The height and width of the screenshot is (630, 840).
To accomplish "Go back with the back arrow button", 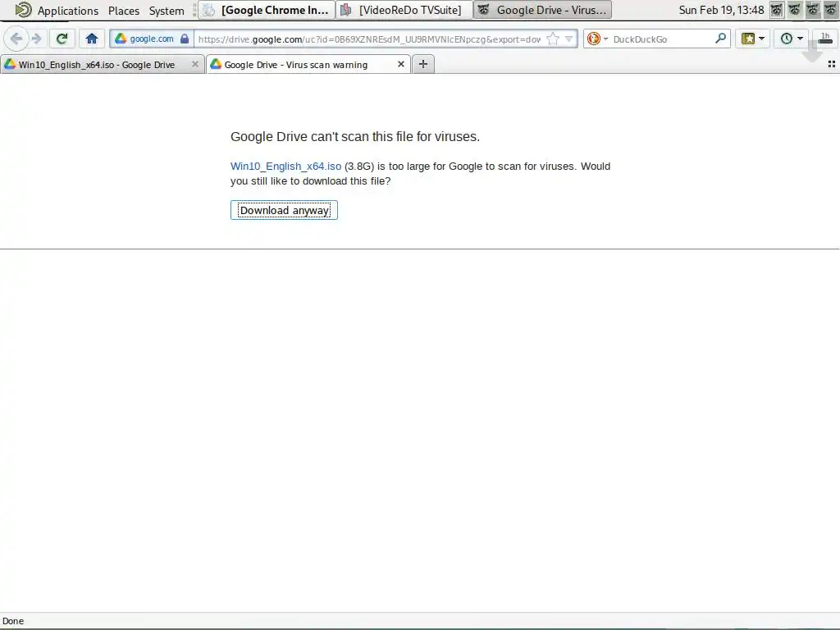I will (x=16, y=39).
